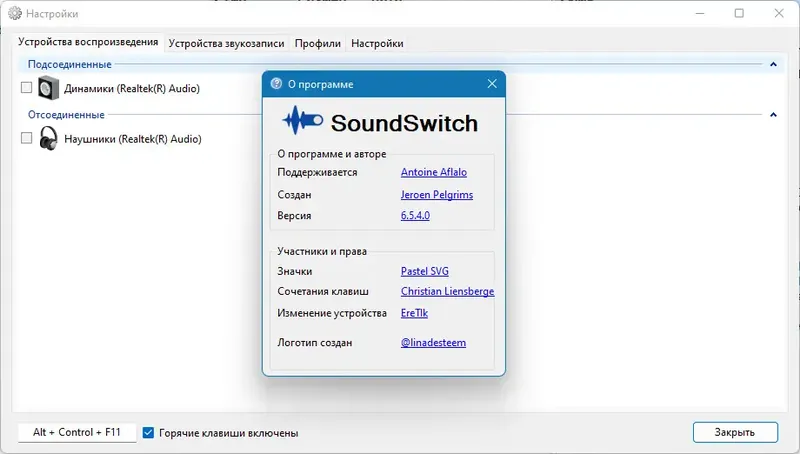Maximize the Настройки window
Viewport: 800px width, 454px height.
coord(739,13)
